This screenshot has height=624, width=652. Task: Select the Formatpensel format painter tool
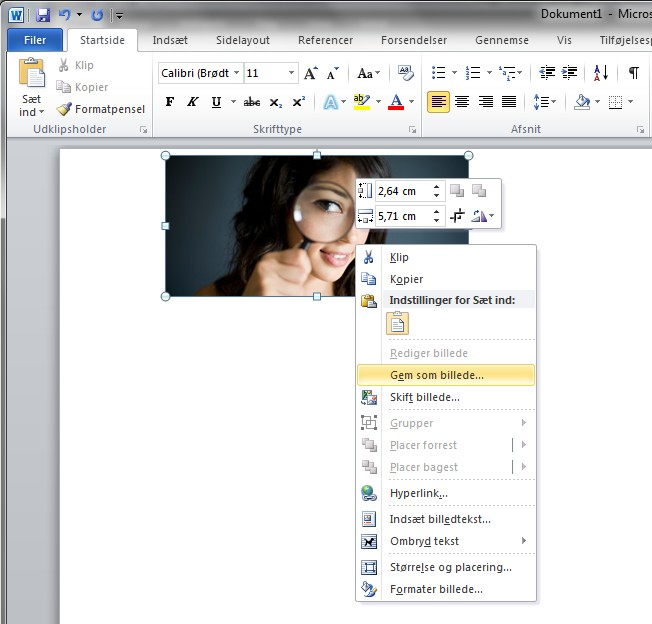pyautogui.click(x=101, y=109)
